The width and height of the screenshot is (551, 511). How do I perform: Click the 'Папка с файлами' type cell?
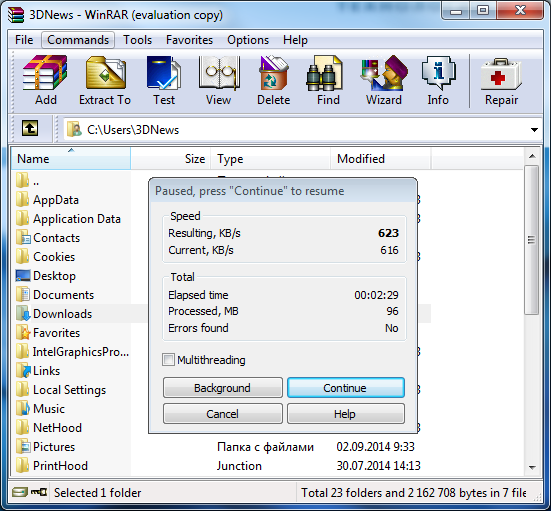(x=265, y=447)
